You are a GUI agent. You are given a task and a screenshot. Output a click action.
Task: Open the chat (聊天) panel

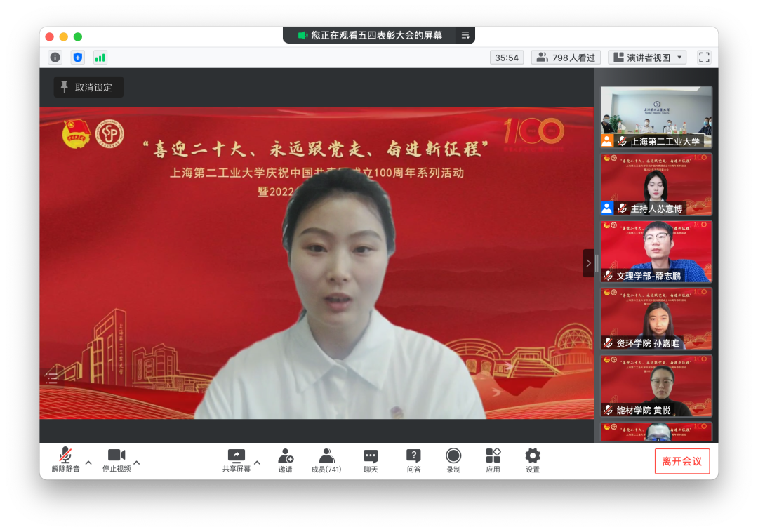(x=371, y=460)
